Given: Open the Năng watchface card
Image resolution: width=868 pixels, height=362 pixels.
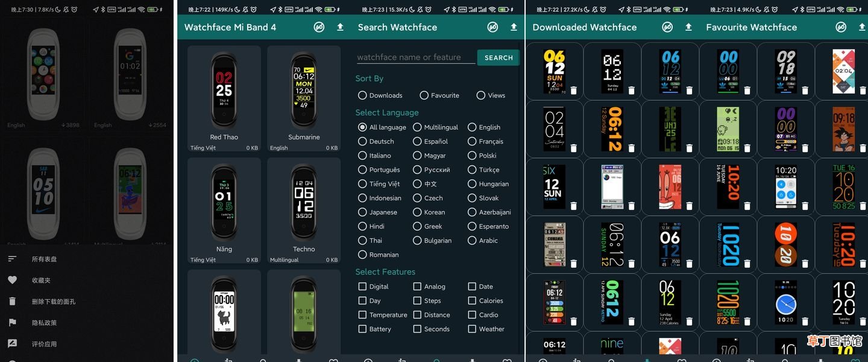Looking at the screenshot, I should (x=224, y=211).
